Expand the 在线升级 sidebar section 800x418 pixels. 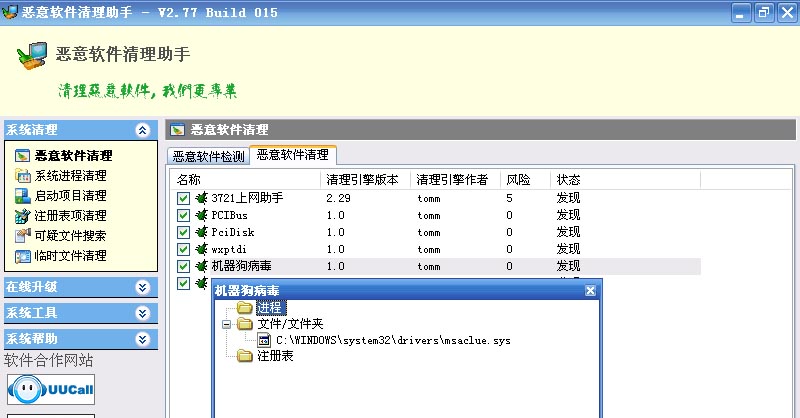click(143, 287)
